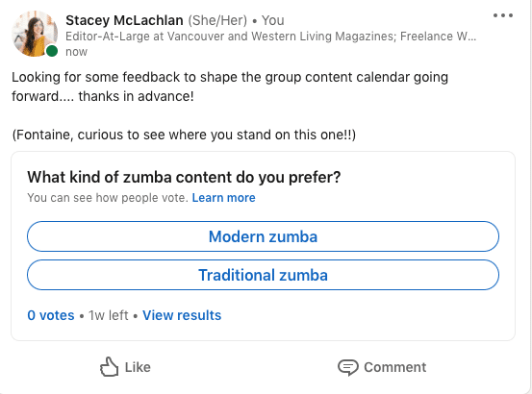
Task: Click the Comment text label
Action: tap(395, 367)
